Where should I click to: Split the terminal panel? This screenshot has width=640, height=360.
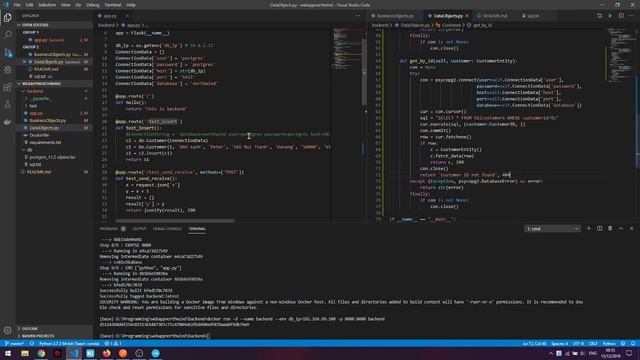point(599,229)
